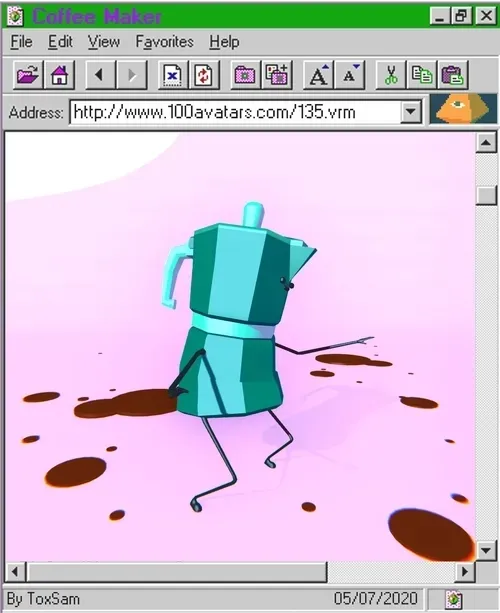Refresh the page with the reload icon
This screenshot has width=500, height=613.
point(204,75)
